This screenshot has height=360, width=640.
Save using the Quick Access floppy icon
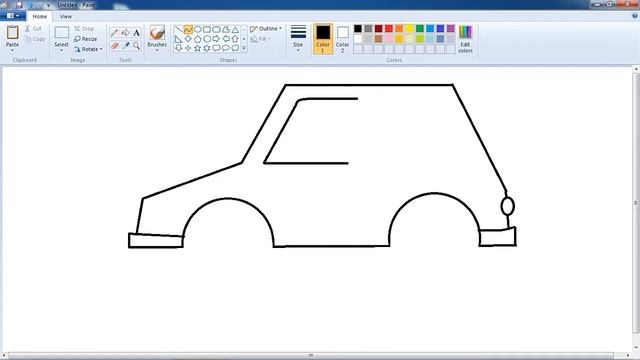[x=19, y=5]
